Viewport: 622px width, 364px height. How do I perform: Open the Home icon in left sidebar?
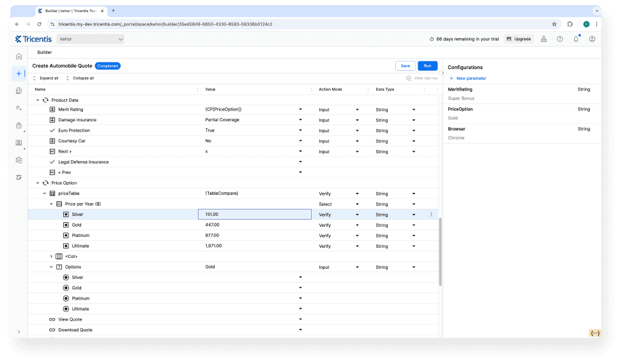(x=19, y=56)
